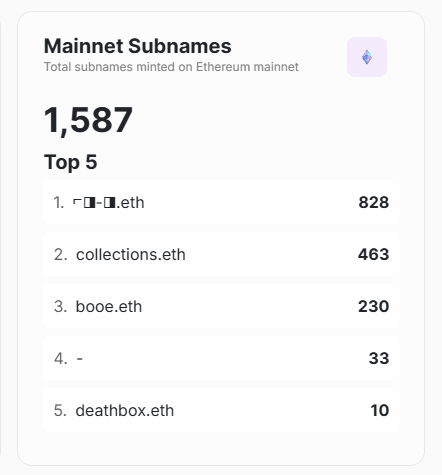442x475 pixels.
Task: Select the rank 4 dash entry
Action: [x=221, y=358]
